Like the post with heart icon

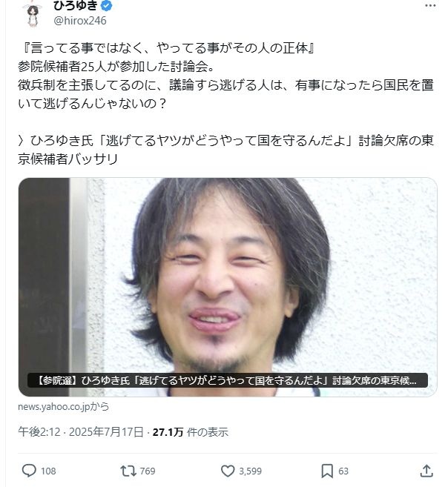point(228,471)
